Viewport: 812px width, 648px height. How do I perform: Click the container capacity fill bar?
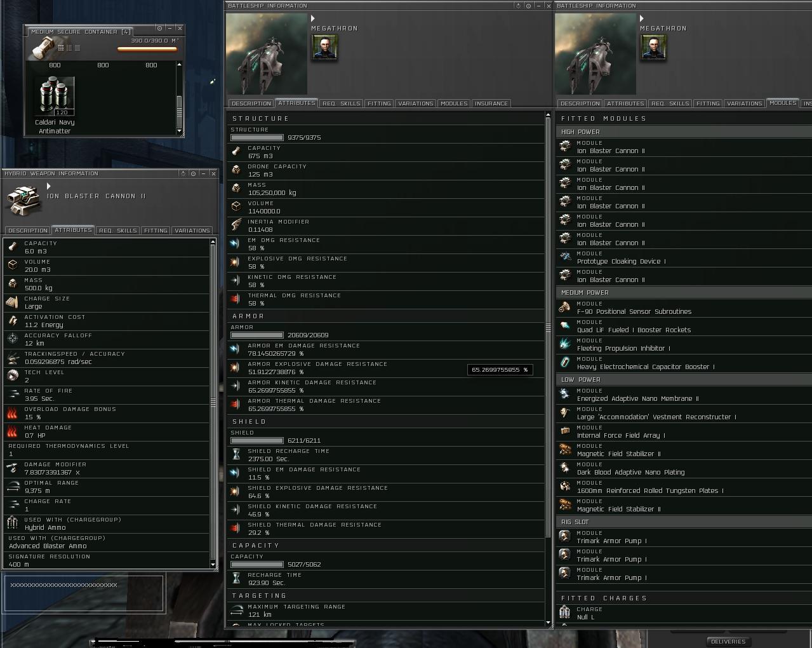coord(147,49)
